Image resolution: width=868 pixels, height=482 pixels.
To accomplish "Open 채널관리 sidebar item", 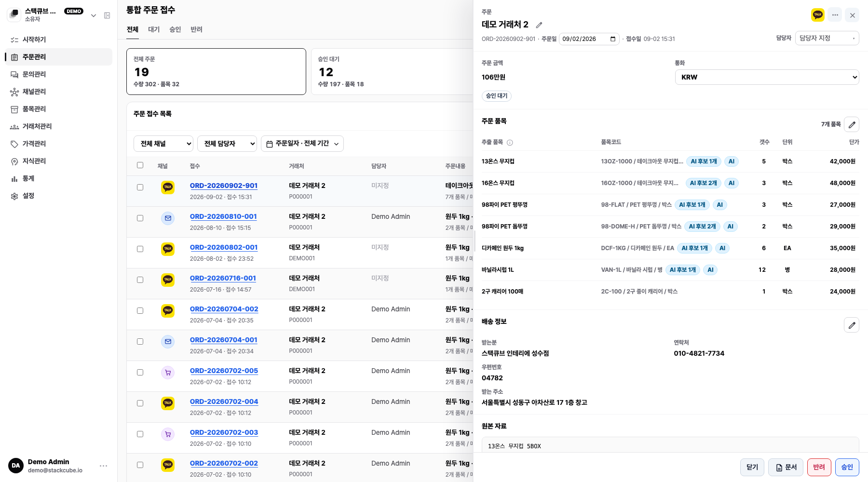I will click(x=59, y=92).
